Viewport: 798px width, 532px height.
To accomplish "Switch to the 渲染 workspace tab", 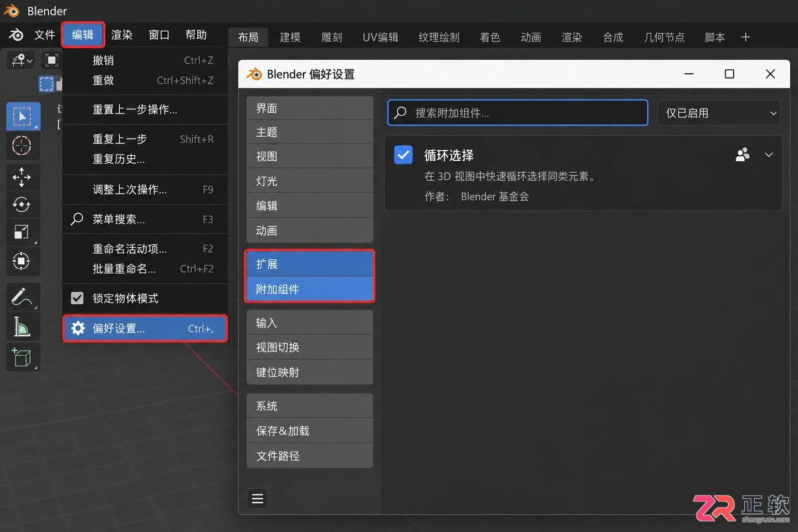I will 572,37.
